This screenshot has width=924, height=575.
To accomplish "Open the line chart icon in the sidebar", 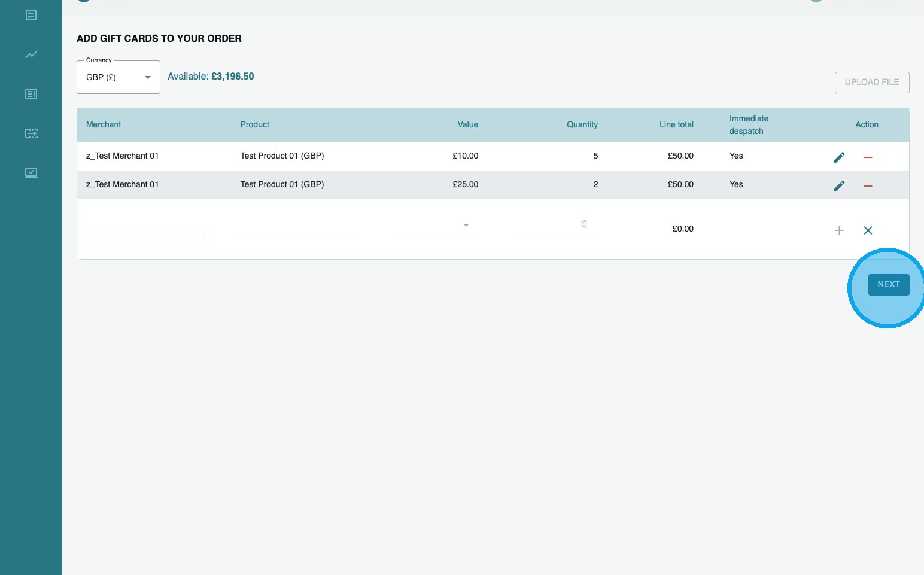I will click(31, 54).
